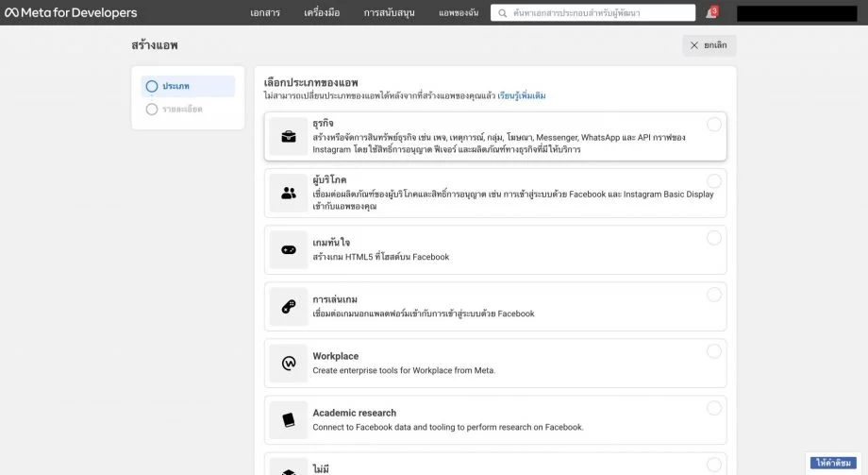Viewport: 868px width, 475px height.
Task: Open the notifications bell icon
Action: point(711,12)
